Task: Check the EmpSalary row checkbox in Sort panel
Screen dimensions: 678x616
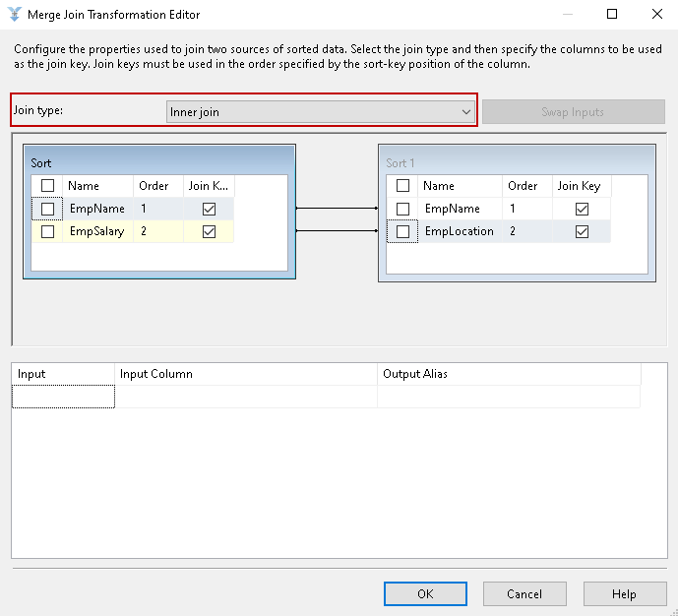Action: pyautogui.click(x=47, y=231)
